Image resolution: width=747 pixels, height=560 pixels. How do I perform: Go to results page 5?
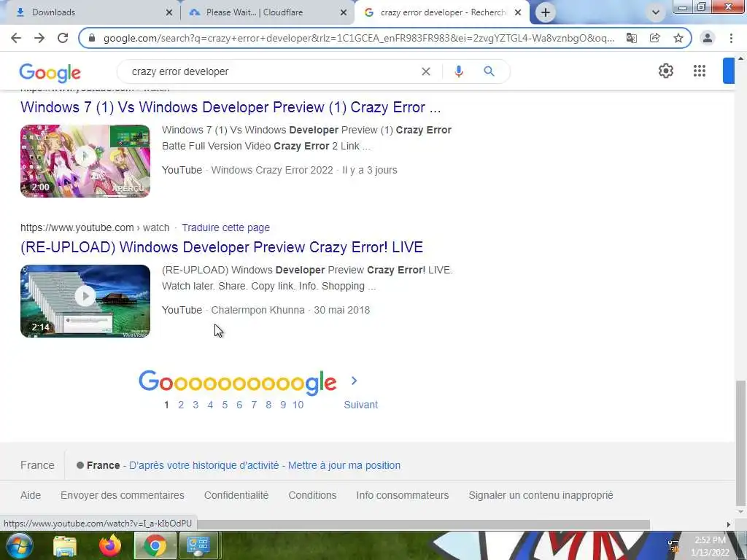[225, 405]
